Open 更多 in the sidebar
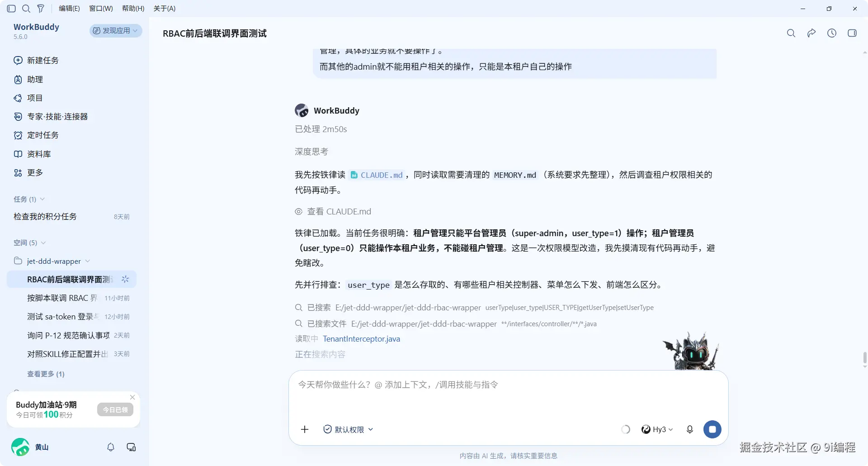 click(x=28, y=173)
